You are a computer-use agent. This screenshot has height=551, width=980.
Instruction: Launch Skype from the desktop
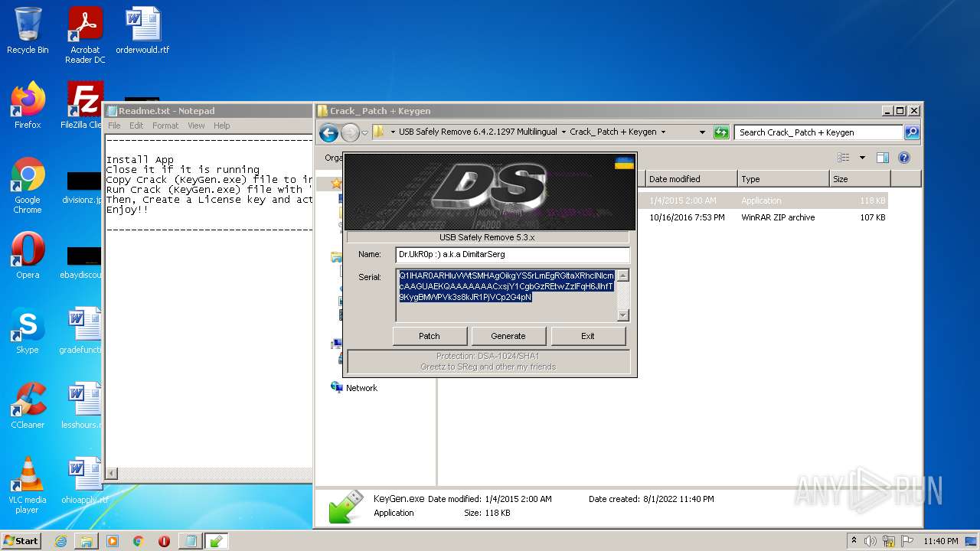(28, 331)
